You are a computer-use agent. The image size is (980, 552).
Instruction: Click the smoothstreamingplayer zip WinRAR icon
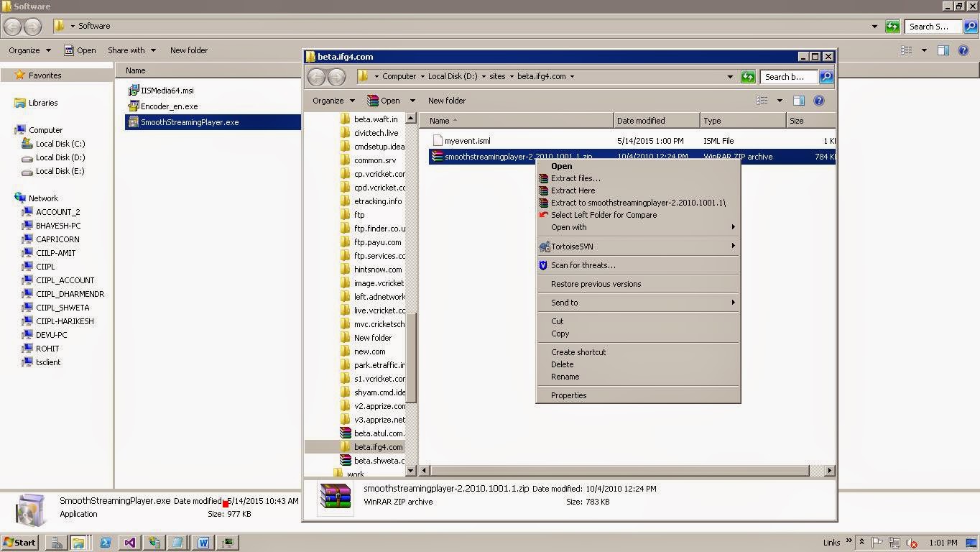click(x=437, y=157)
